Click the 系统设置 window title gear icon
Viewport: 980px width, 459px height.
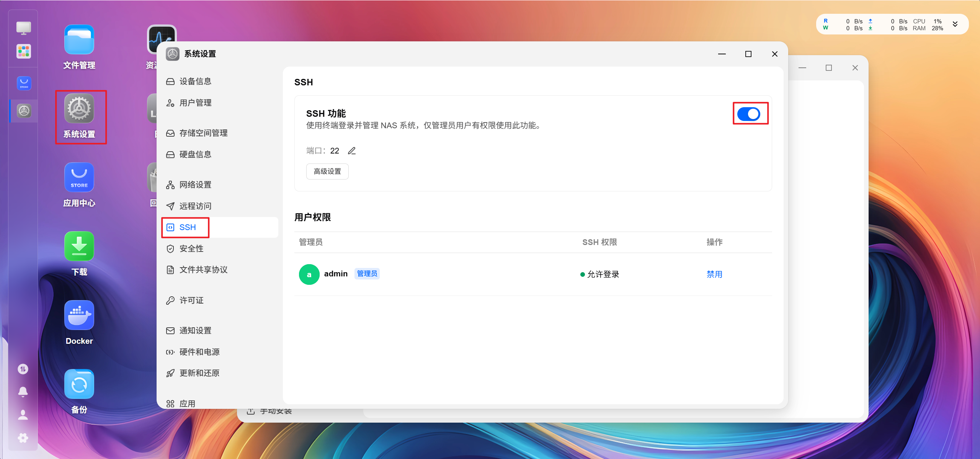click(173, 54)
